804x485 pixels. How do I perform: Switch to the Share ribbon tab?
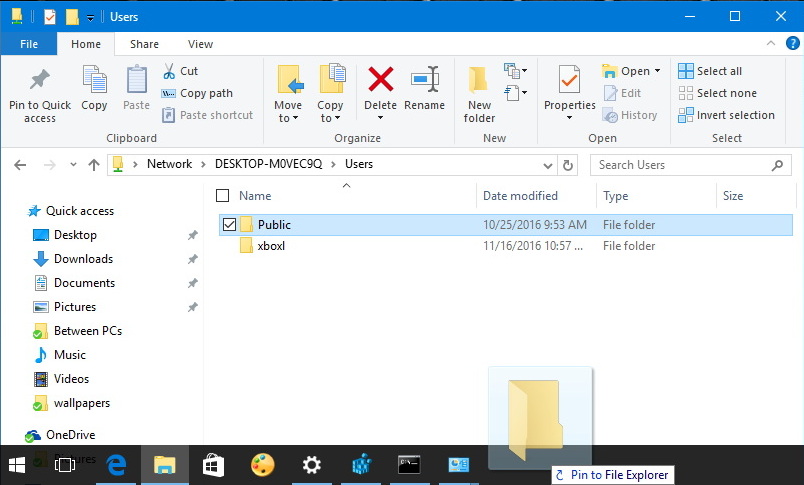[144, 44]
